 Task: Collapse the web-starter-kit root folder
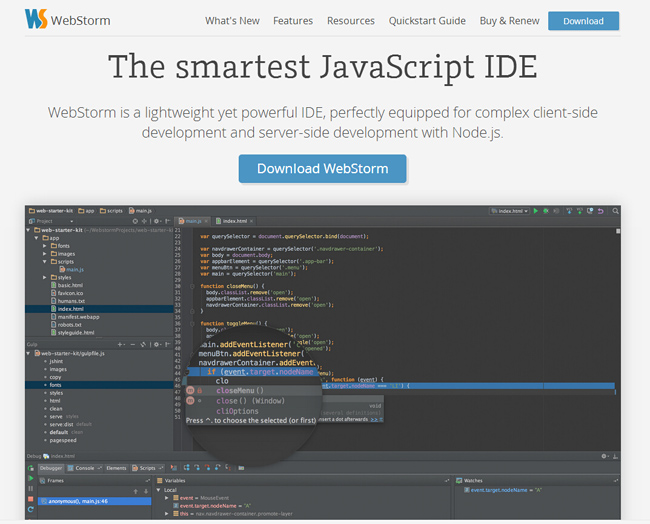[28, 230]
